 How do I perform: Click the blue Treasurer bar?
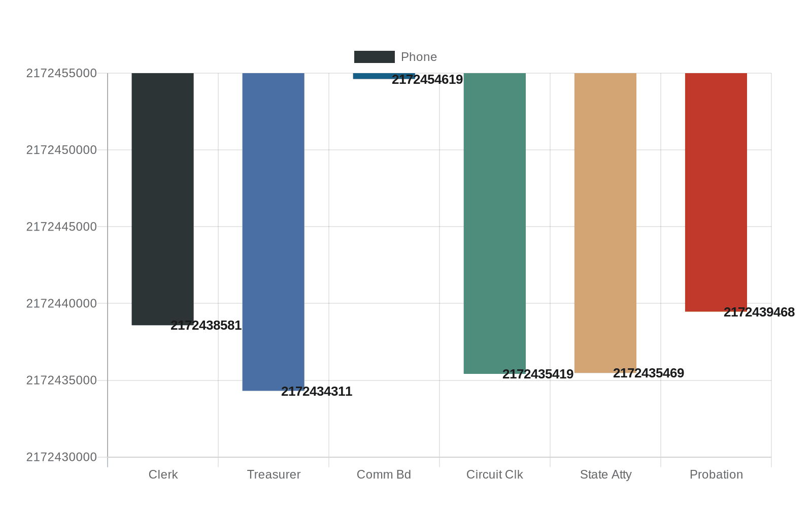click(x=273, y=231)
